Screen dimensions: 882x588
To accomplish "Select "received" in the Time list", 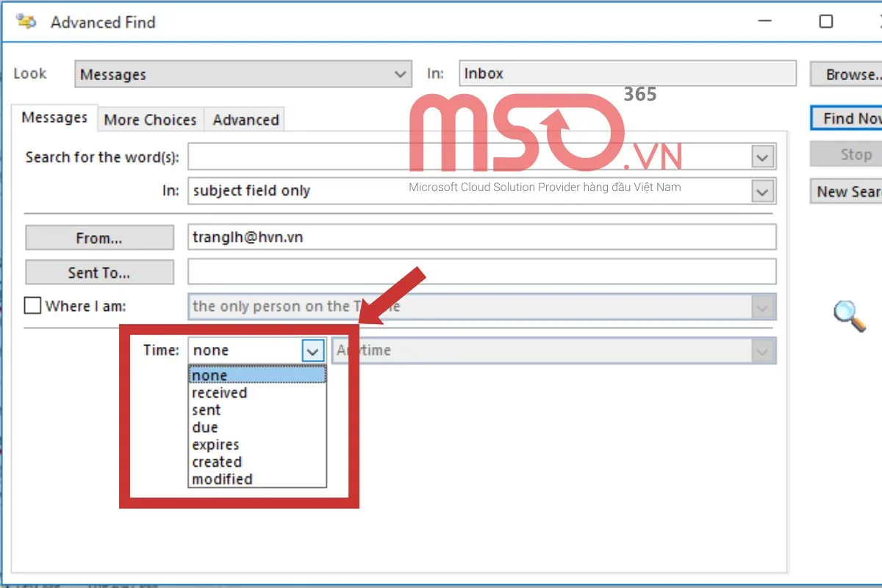I will click(219, 392).
